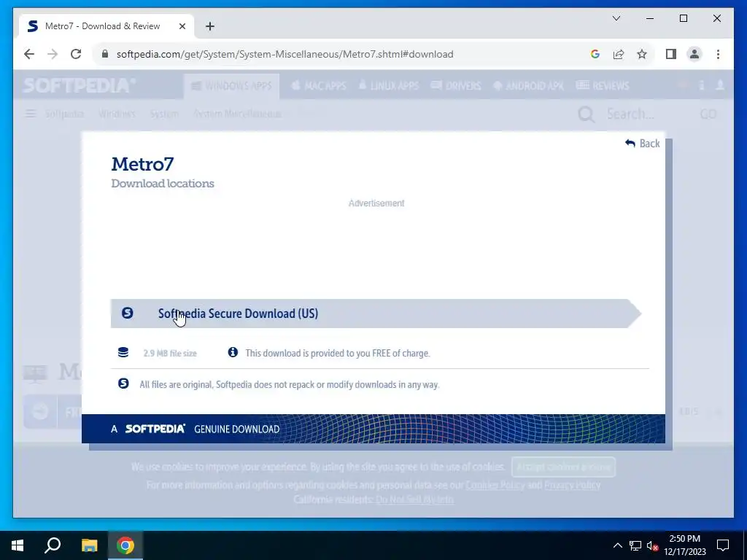Open the Android APK section
This screenshot has width=747, height=560.
click(x=528, y=86)
